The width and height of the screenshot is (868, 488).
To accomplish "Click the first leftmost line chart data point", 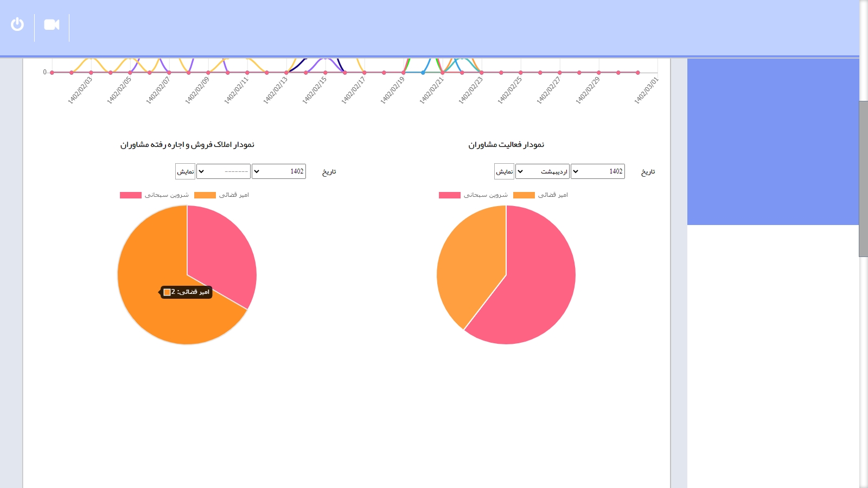I will pos(52,72).
